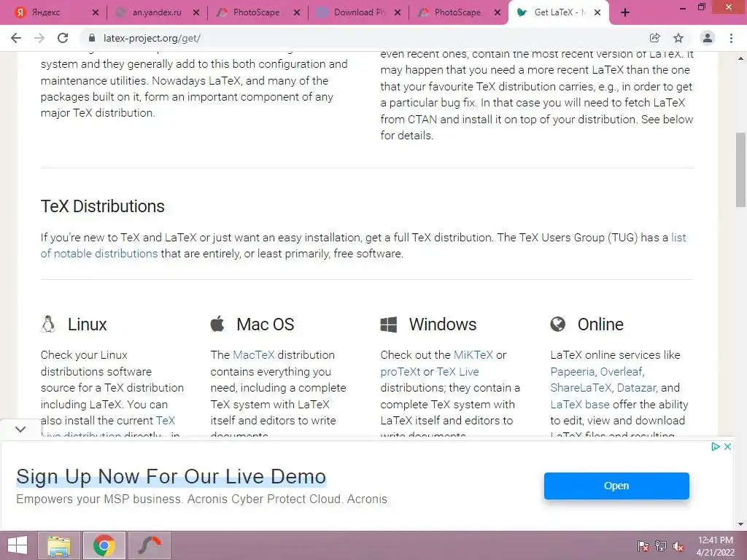
Task: Close the Get LaTeX tab
Action: coord(597,13)
